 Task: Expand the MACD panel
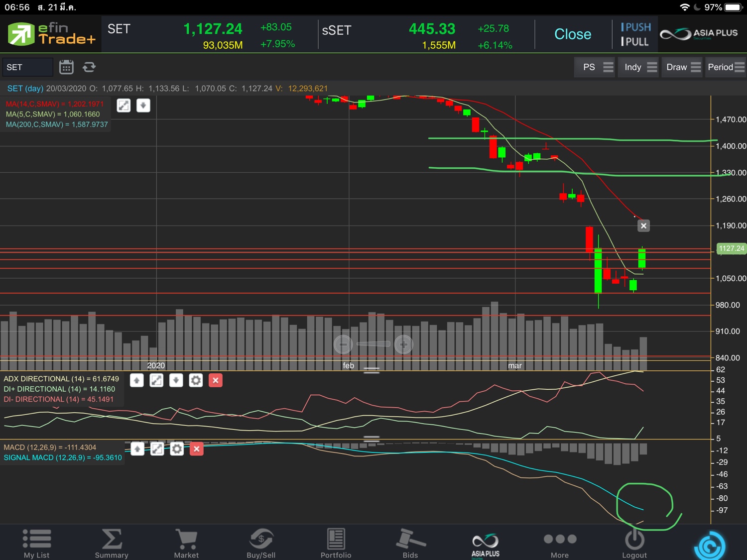tap(157, 449)
